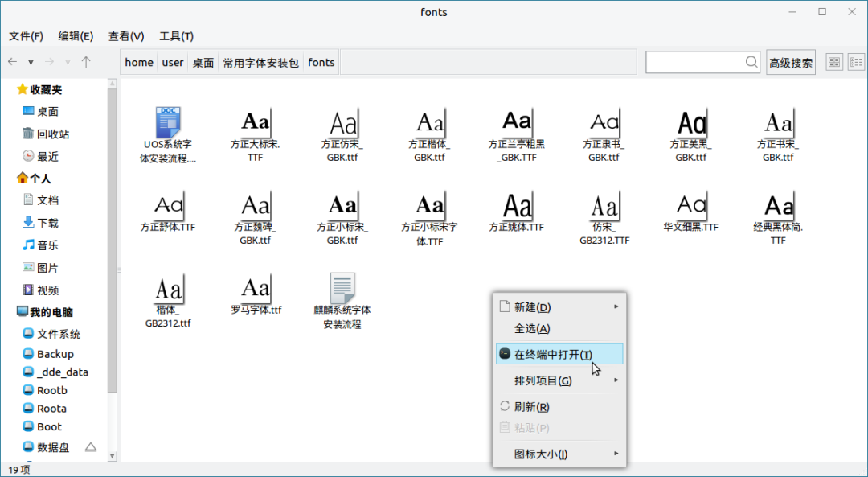Open the Boot drive in sidebar

click(42, 426)
